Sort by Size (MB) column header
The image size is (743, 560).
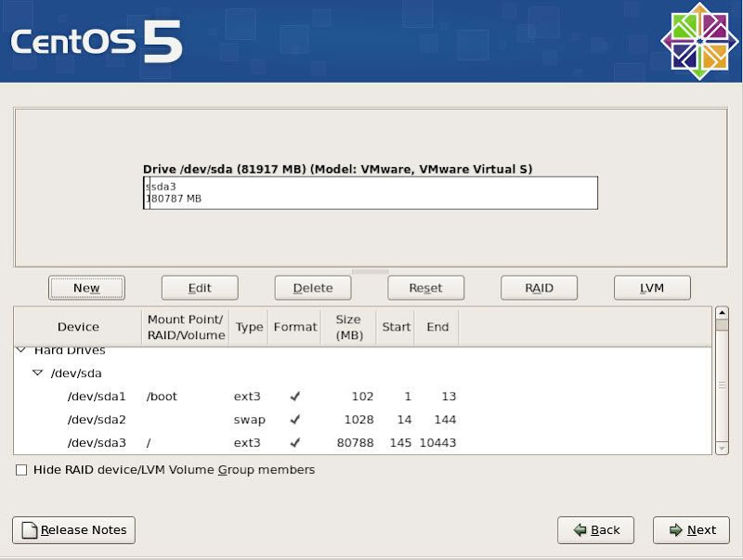(x=348, y=327)
